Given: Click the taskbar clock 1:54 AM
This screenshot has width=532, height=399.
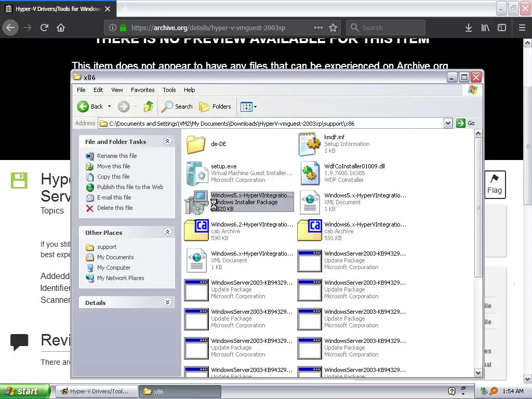Looking at the screenshot, I should 513,391.
